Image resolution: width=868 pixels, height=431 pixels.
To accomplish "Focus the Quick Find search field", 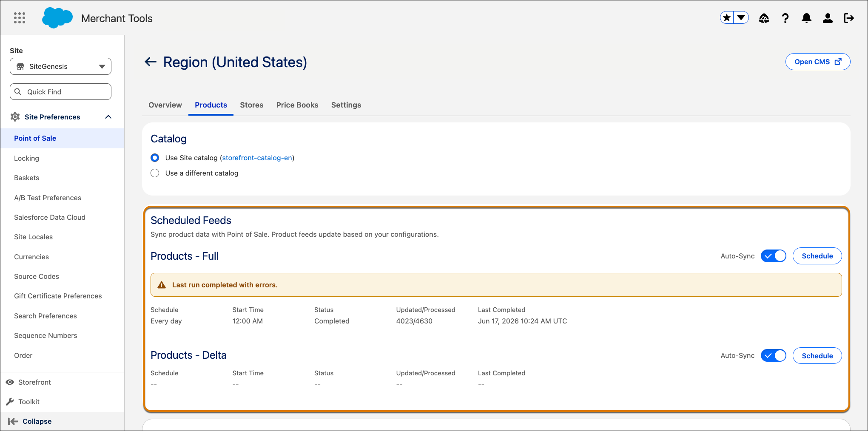I will click(x=60, y=91).
